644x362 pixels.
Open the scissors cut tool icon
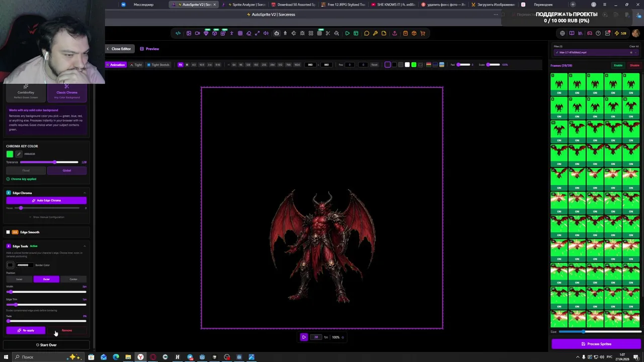click(x=328, y=33)
